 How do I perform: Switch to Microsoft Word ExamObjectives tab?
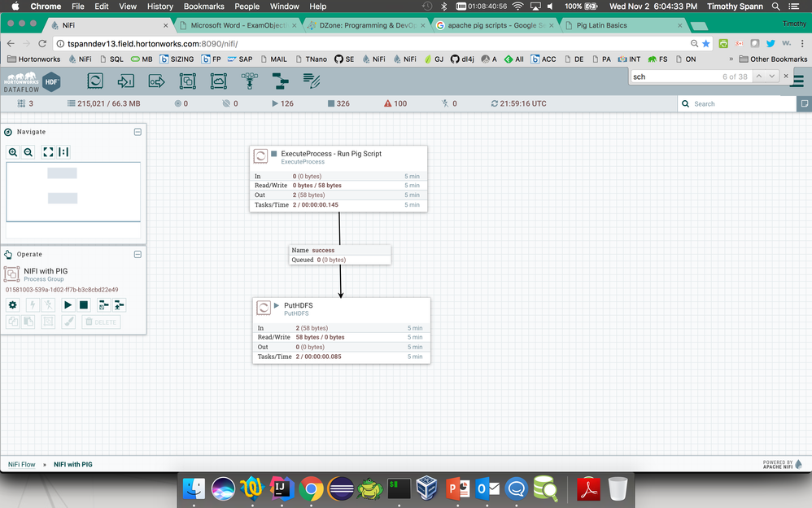click(x=238, y=25)
